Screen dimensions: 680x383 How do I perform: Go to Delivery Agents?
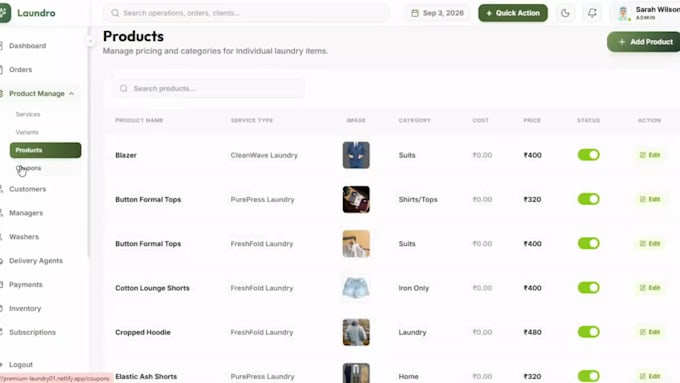tap(36, 261)
